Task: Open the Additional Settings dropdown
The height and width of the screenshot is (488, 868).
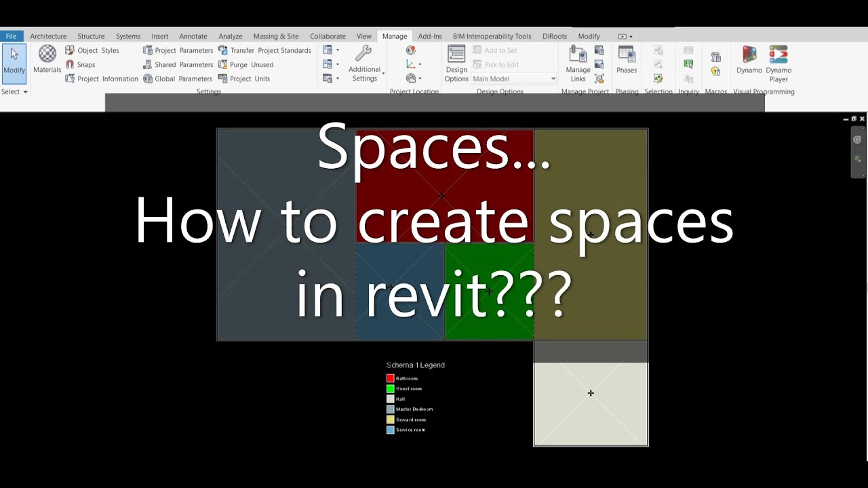Action: tap(366, 64)
